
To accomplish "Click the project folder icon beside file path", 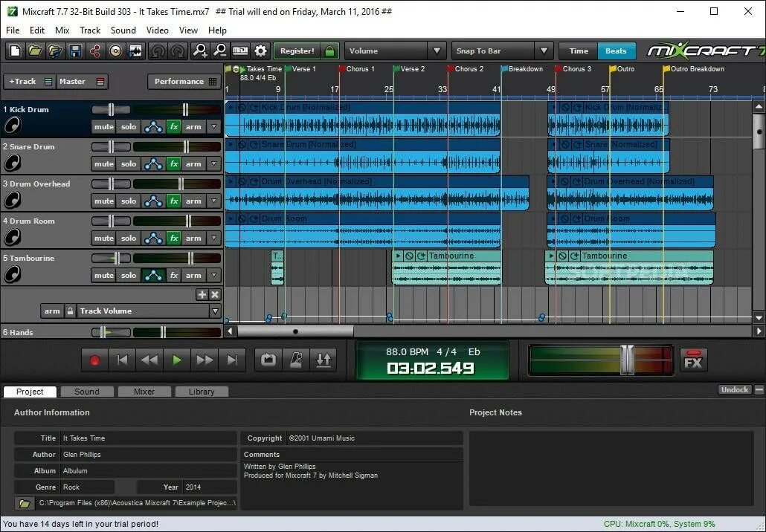I will (x=24, y=503).
